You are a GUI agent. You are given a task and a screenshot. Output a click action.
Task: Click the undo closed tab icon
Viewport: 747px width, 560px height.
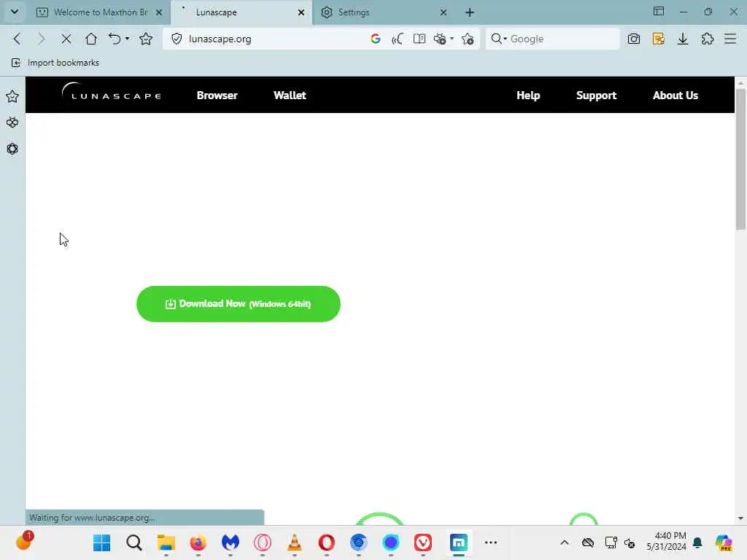point(115,39)
